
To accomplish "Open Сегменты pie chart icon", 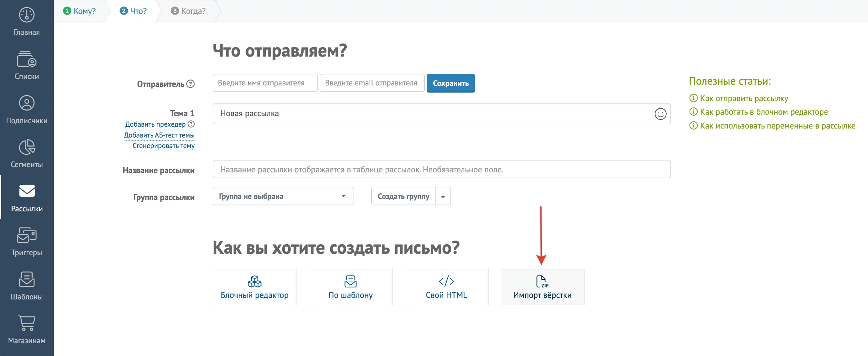I will pos(27,147).
